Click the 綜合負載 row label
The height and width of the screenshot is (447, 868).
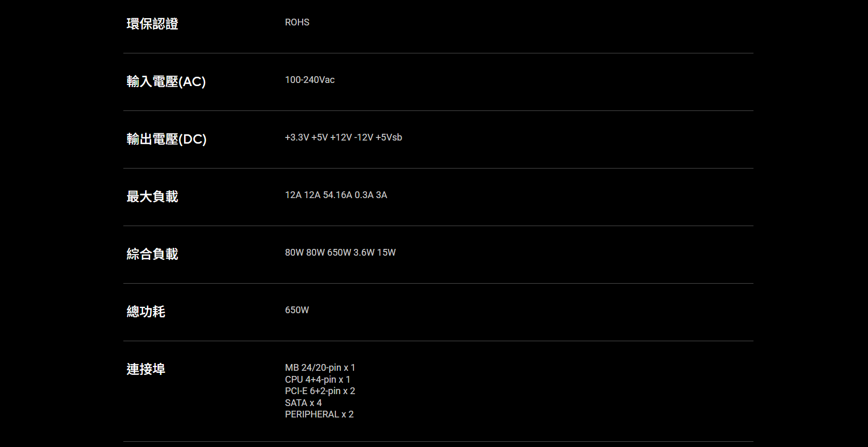click(152, 254)
